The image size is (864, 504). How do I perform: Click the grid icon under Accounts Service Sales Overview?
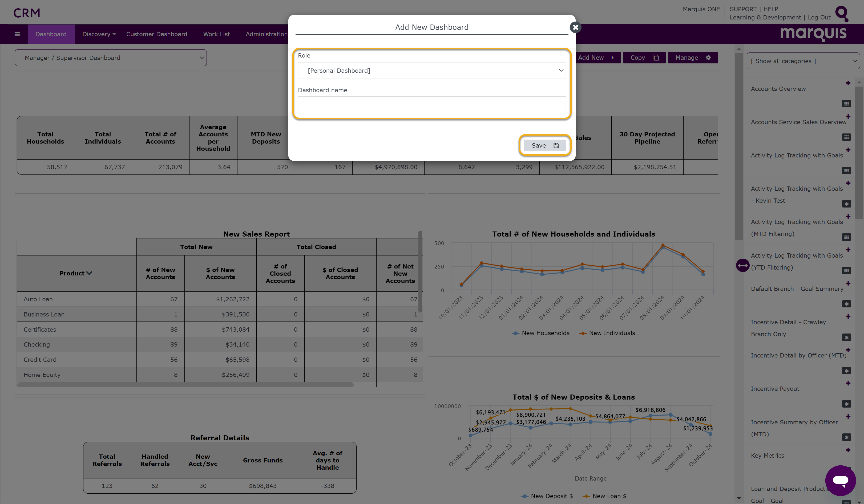pos(846,137)
